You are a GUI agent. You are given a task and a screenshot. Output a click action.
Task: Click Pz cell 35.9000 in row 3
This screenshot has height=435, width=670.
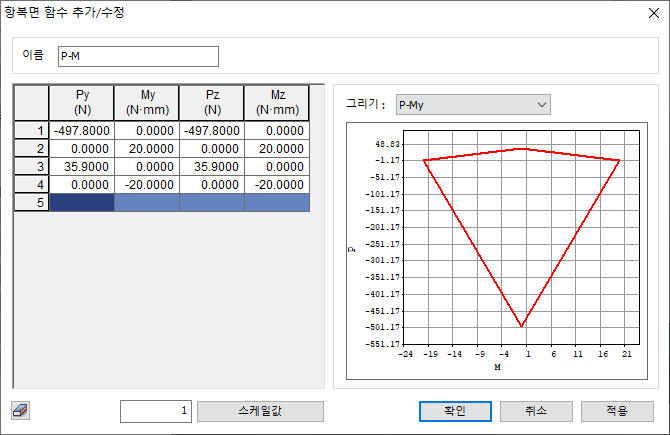tap(212, 166)
